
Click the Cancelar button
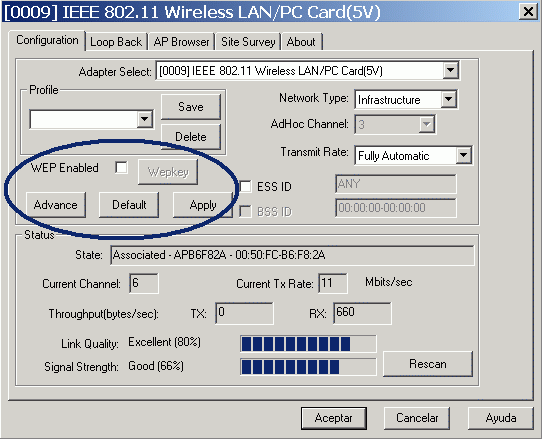click(417, 418)
